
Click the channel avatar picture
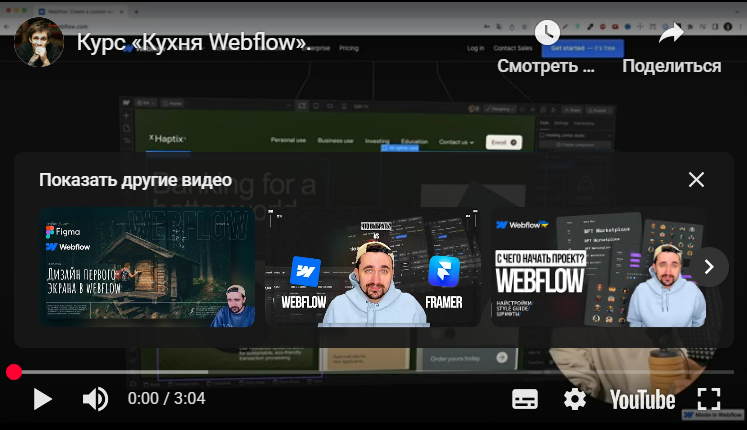39,41
